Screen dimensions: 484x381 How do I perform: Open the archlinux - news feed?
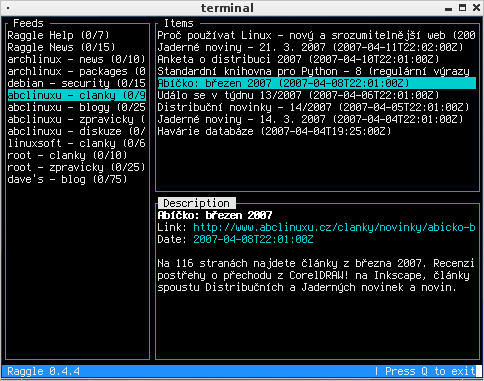click(x=76, y=59)
